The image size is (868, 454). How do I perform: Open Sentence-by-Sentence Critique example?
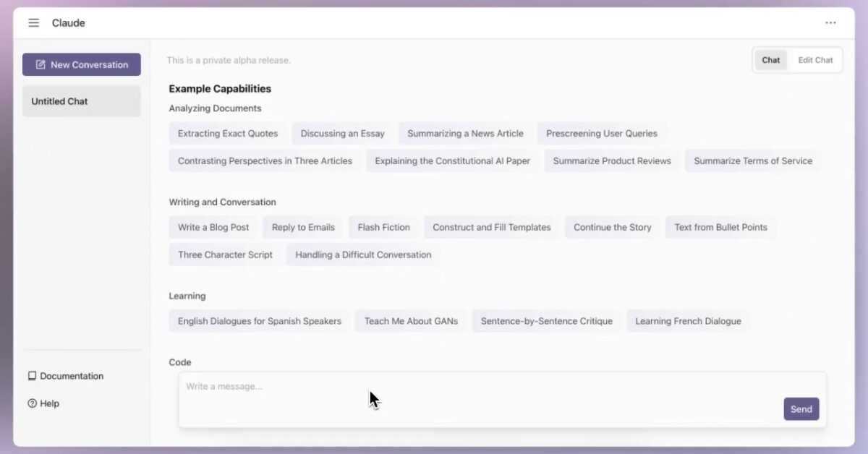point(546,321)
